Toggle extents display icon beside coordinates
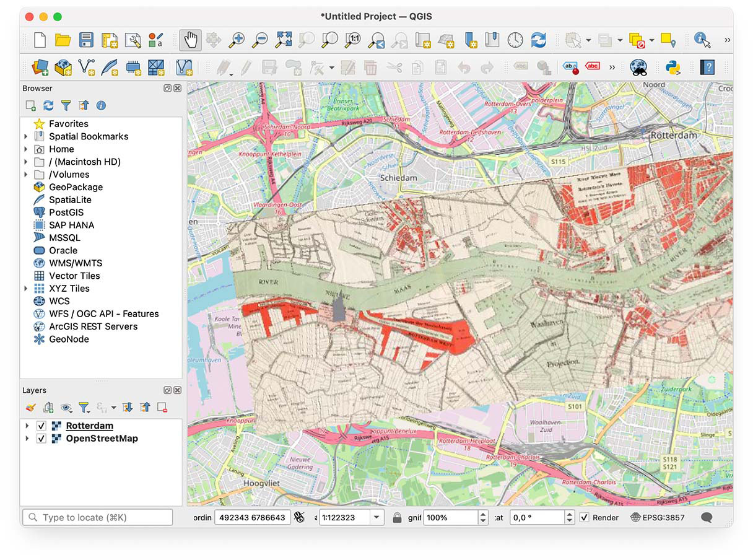753x560 pixels. [299, 517]
